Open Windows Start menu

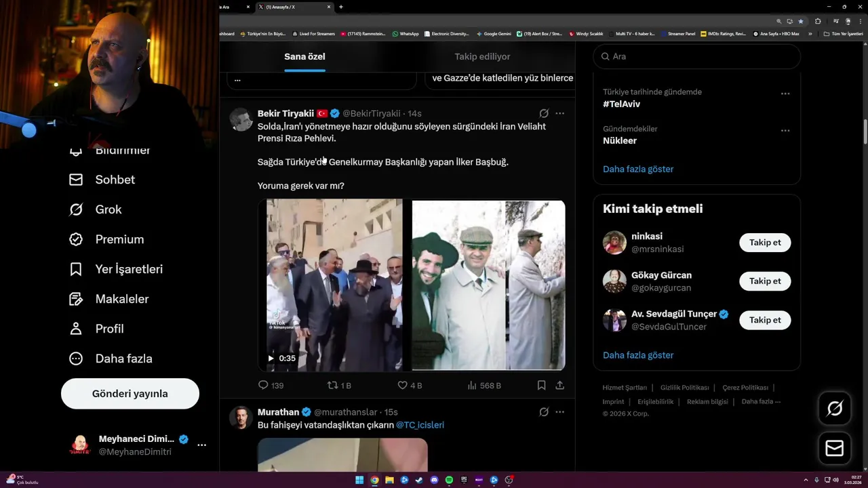point(359,480)
